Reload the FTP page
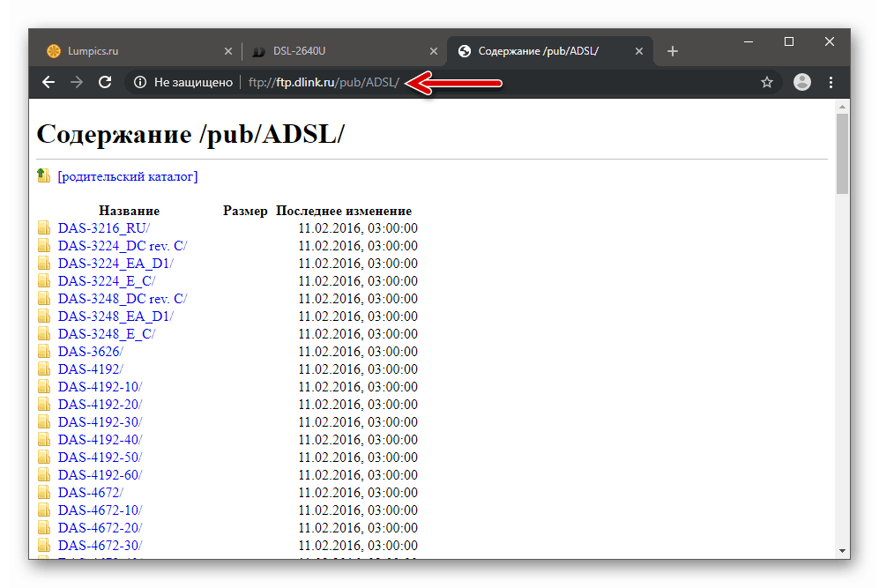The image size is (879, 588). 105,82
